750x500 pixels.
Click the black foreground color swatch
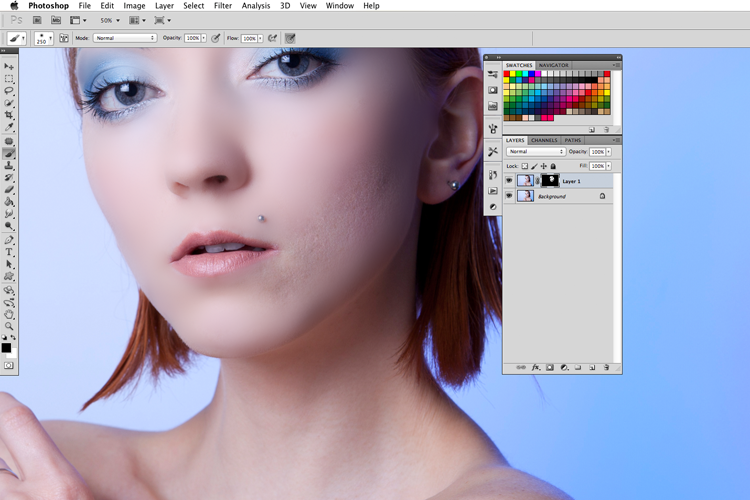6,348
